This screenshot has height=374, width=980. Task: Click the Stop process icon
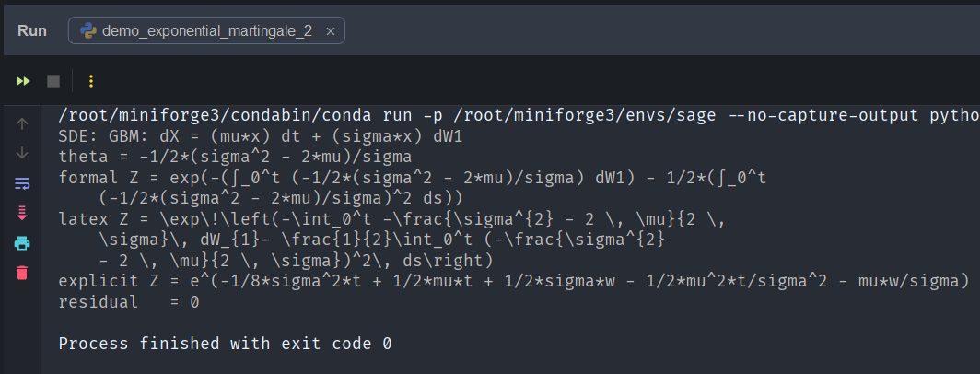coord(53,81)
